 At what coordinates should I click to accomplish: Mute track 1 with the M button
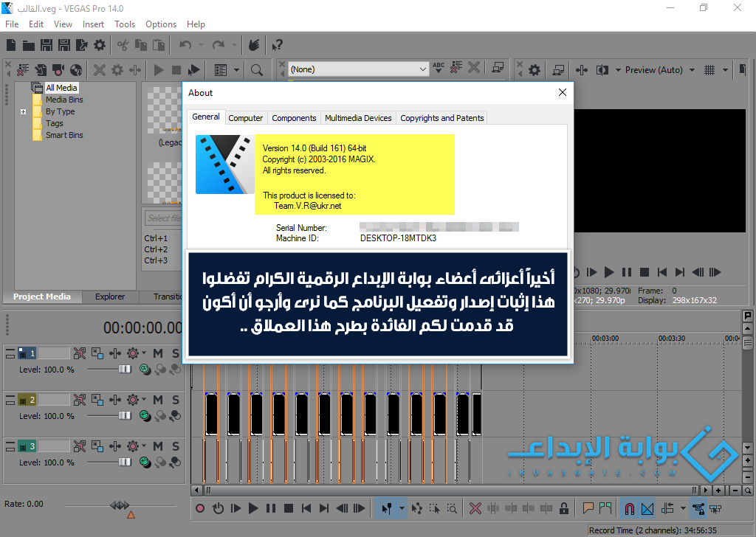point(158,354)
